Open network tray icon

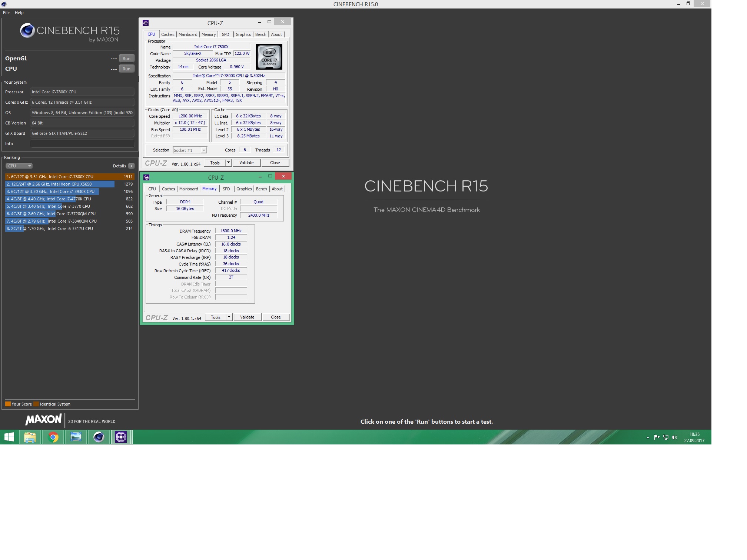point(666,437)
